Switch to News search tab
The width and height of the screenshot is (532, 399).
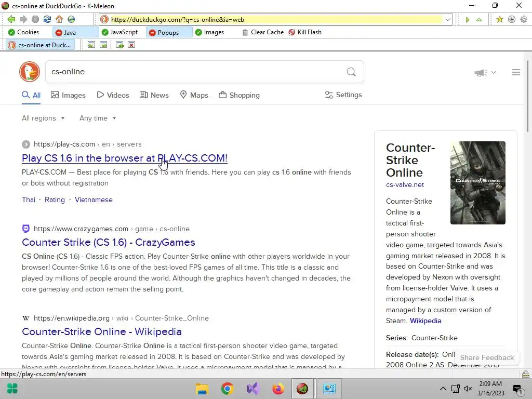point(154,95)
